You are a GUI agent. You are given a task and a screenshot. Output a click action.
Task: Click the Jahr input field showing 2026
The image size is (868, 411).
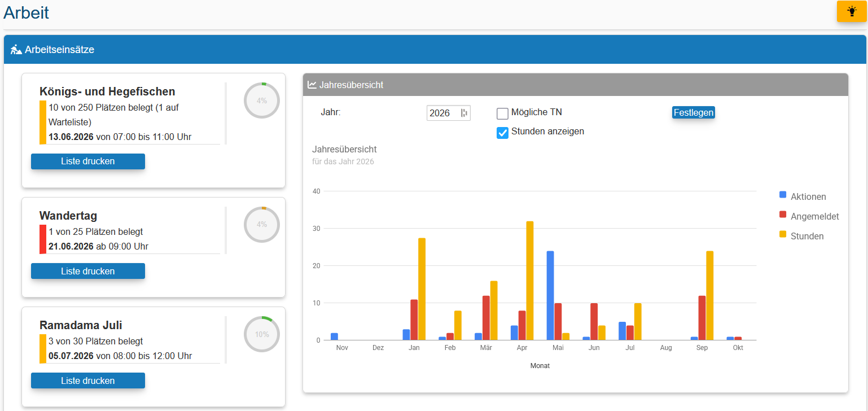(x=449, y=113)
